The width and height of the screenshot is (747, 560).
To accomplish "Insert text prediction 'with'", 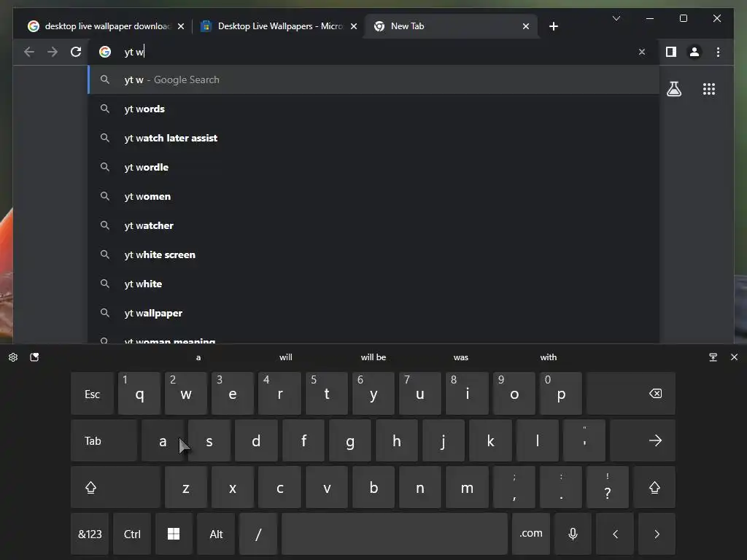I will (549, 357).
